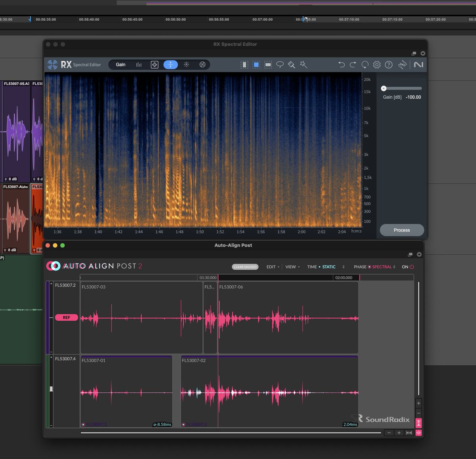Edit the Gain value -100.00 field

[x=413, y=97]
